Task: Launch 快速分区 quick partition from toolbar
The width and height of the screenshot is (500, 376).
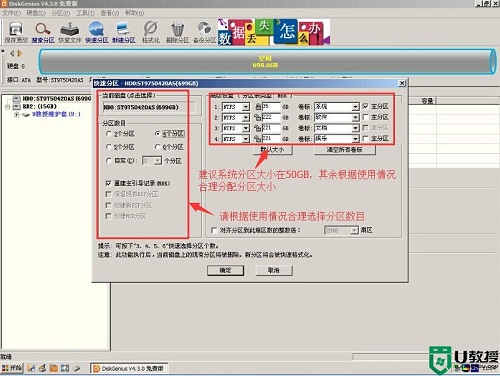Action: [96, 32]
